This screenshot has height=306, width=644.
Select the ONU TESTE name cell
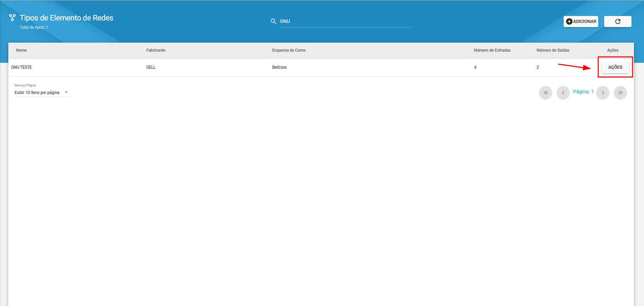(x=21, y=67)
